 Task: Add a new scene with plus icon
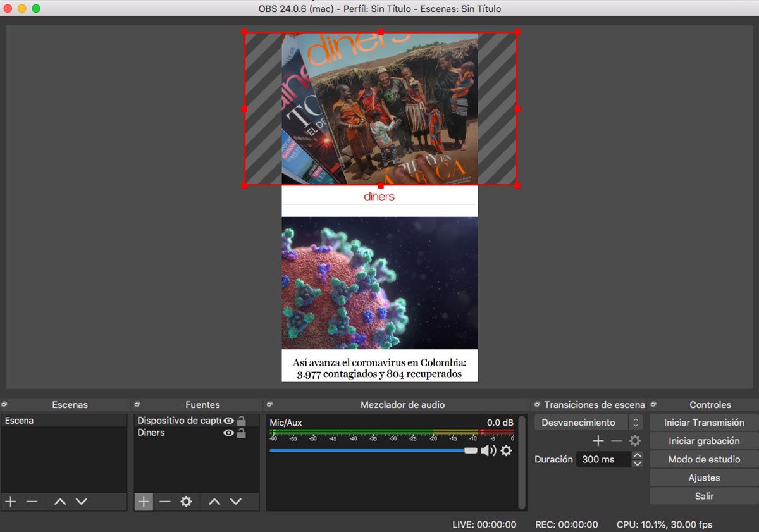(x=11, y=502)
